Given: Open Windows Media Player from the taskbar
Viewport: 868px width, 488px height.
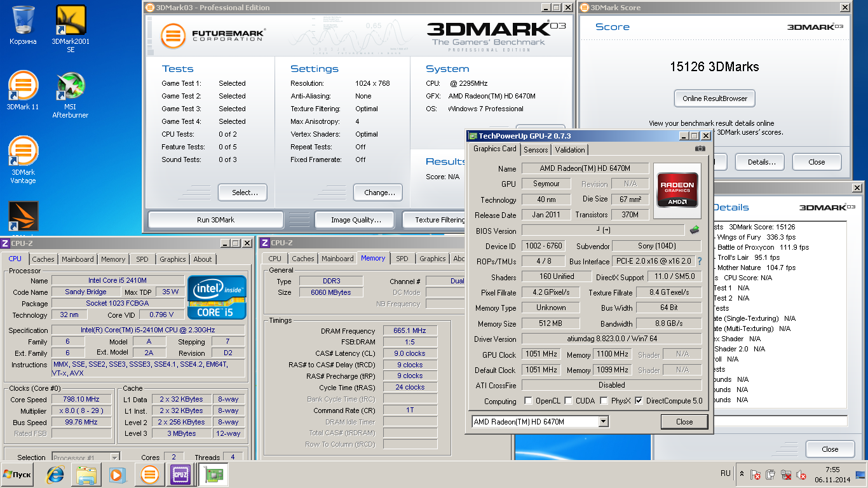Looking at the screenshot, I should tap(117, 475).
